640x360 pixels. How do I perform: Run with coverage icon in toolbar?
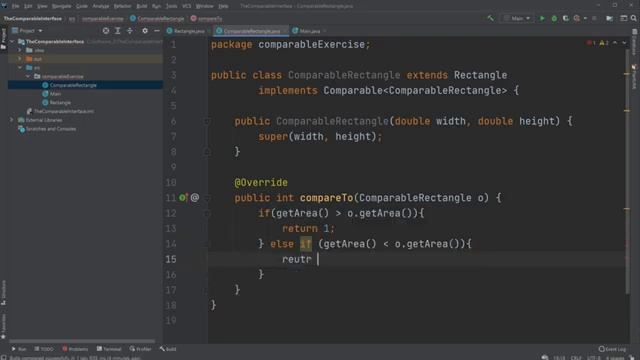tap(566, 18)
